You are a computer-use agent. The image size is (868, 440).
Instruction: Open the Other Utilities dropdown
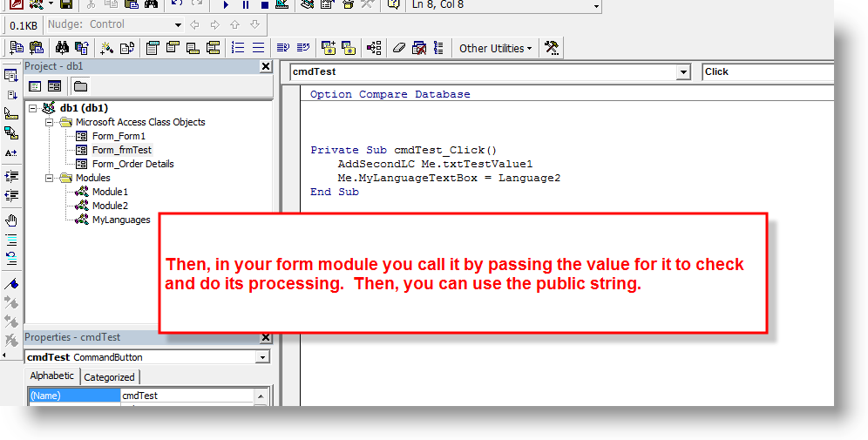tap(495, 48)
